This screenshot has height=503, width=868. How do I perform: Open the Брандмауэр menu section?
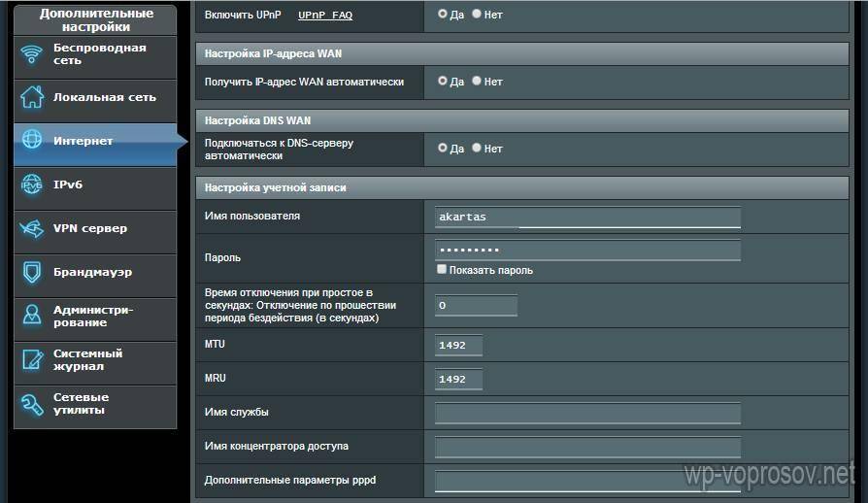(92, 272)
